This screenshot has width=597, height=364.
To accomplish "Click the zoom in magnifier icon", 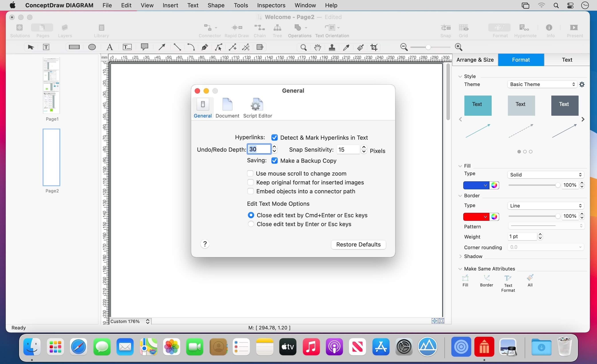I will [458, 47].
